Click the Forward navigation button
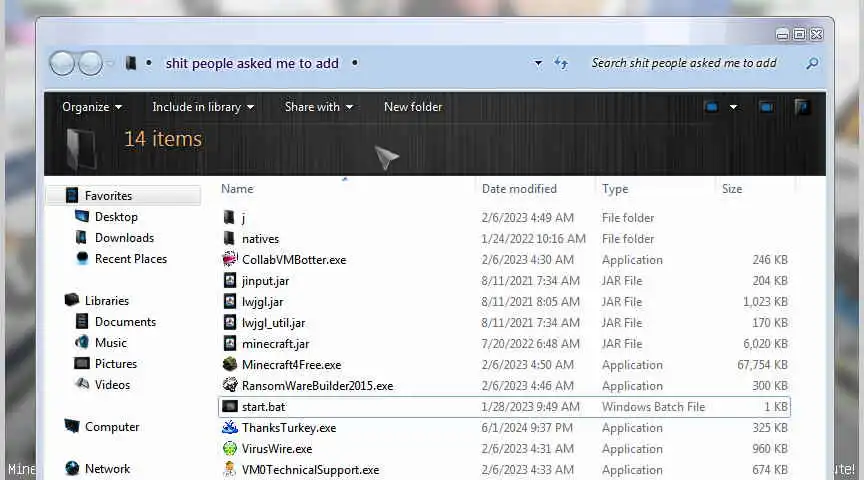 90,63
